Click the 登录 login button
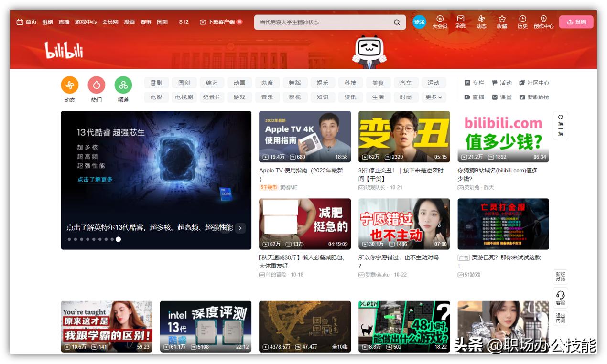 pyautogui.click(x=419, y=21)
